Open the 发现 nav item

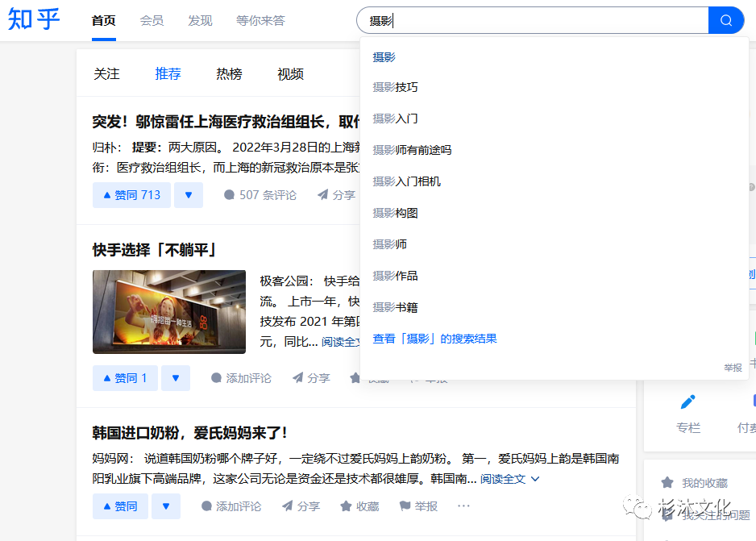click(200, 21)
